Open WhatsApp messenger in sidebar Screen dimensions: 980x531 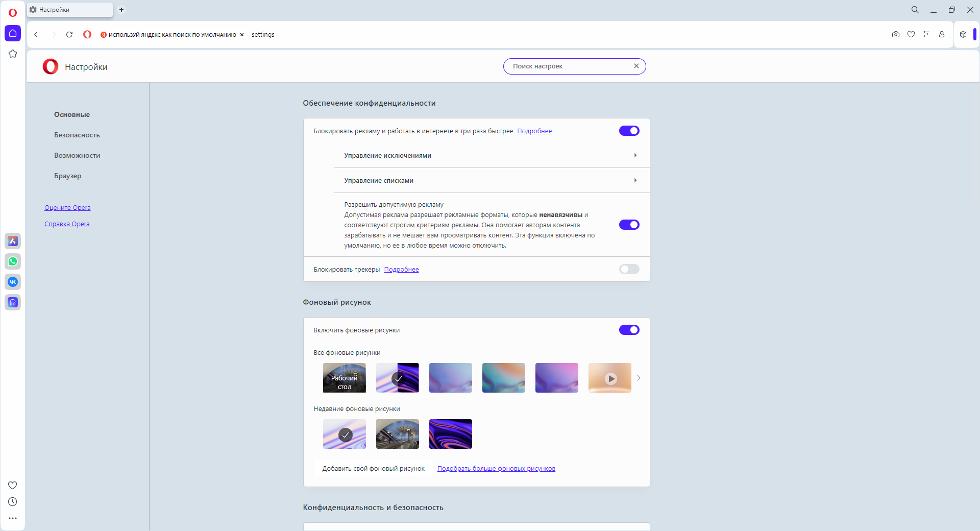[x=13, y=261]
